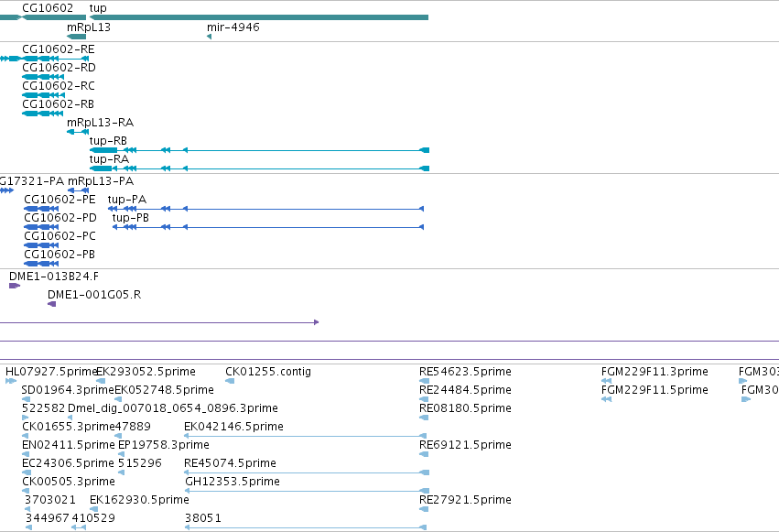The width and height of the screenshot is (779, 532).
Task: Click the mir-4946 gene glyph
Action: point(209,37)
